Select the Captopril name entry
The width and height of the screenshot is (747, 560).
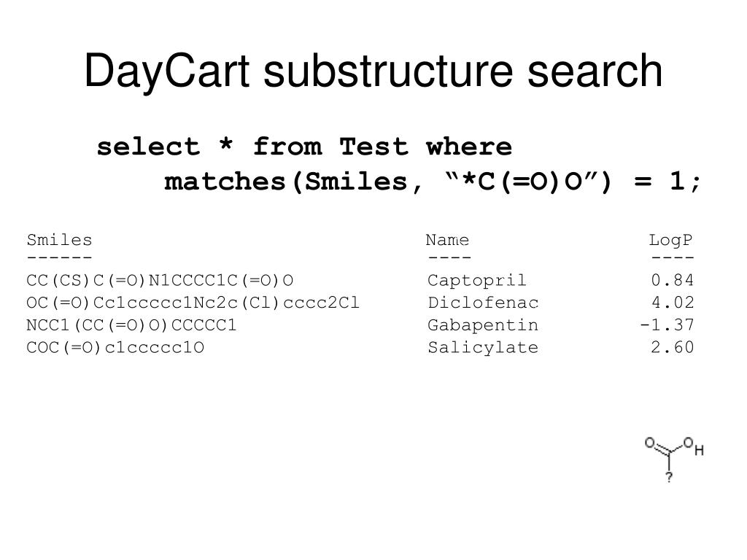pyautogui.click(x=477, y=280)
